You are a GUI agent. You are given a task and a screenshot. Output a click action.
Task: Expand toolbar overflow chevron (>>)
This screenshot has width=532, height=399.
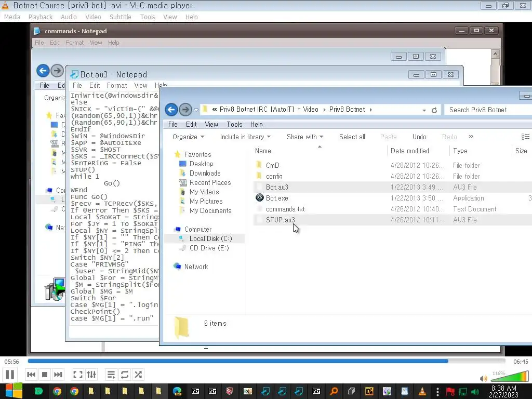click(471, 137)
